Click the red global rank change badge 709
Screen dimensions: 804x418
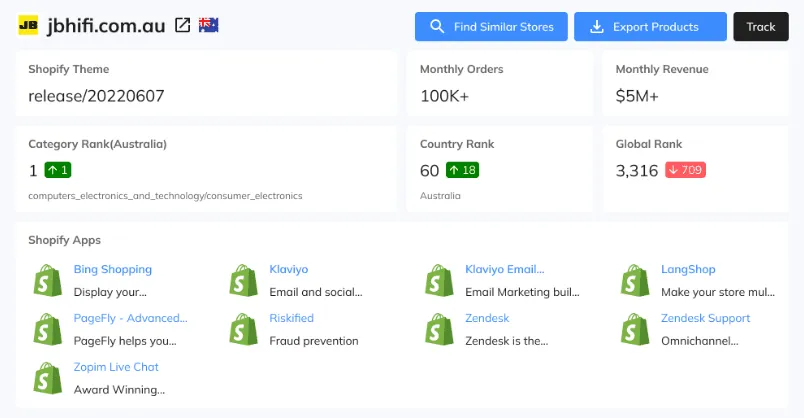tap(686, 170)
